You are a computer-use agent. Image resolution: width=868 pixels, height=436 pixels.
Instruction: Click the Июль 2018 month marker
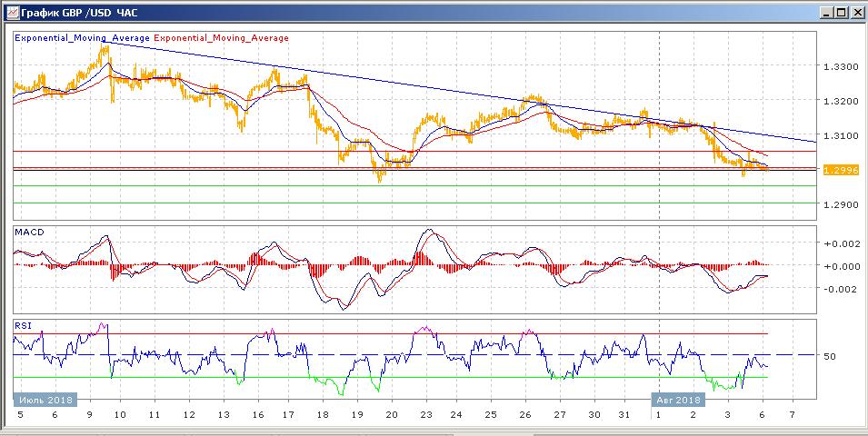[45, 399]
